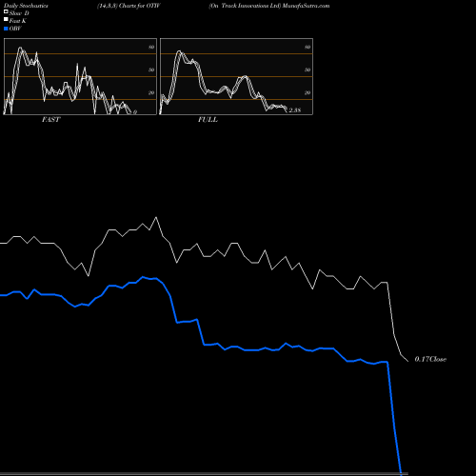Click the 'FULL' stochastic chart label

[208, 120]
